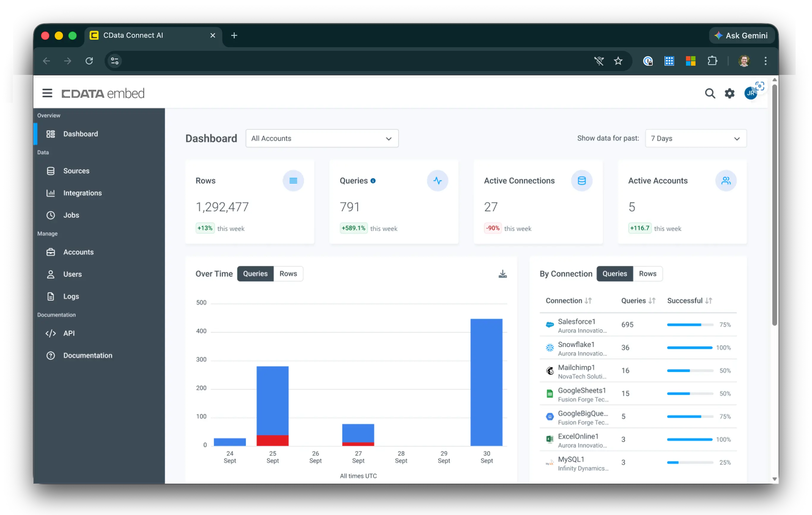
Task: Expand the All Accounts dropdown
Action: pyautogui.click(x=322, y=138)
